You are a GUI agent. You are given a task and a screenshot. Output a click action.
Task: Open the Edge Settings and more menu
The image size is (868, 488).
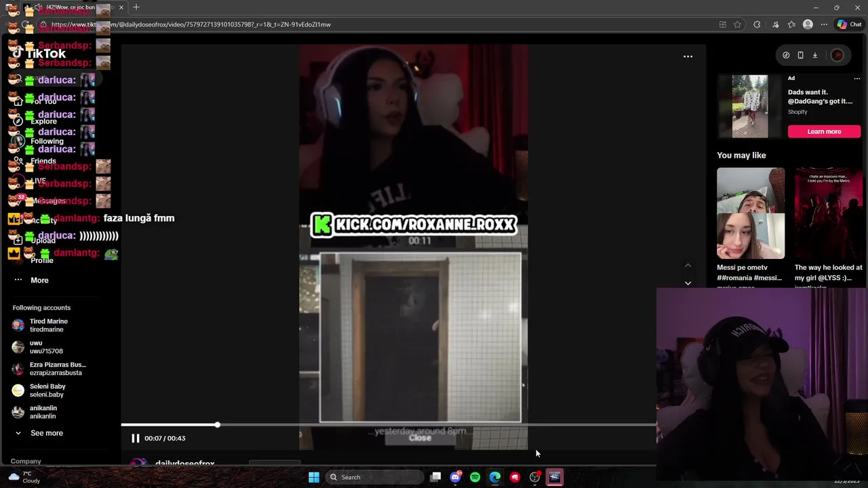point(824,24)
